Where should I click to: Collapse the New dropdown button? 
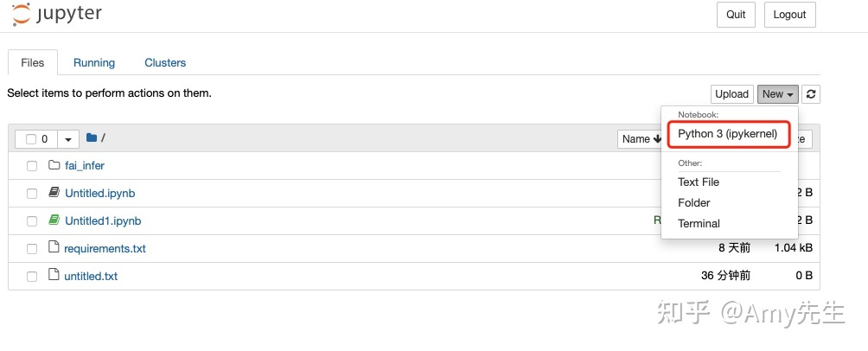[778, 94]
